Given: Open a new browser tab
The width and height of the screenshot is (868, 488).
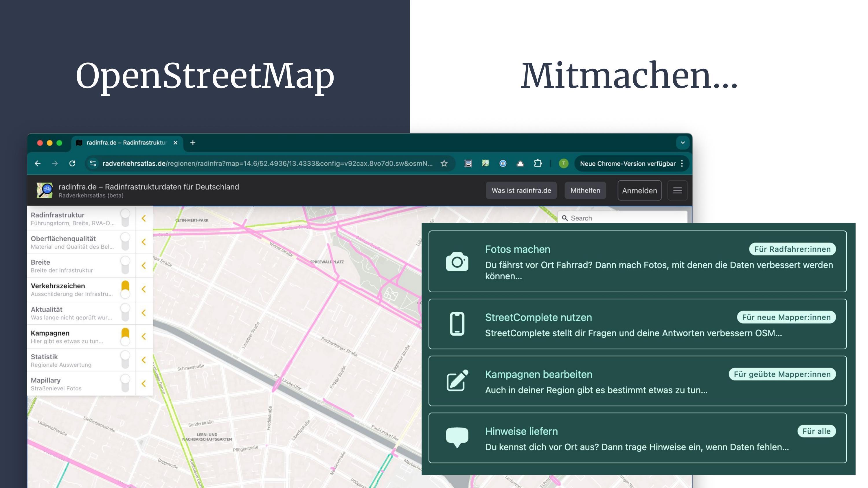Looking at the screenshot, I should click(193, 143).
